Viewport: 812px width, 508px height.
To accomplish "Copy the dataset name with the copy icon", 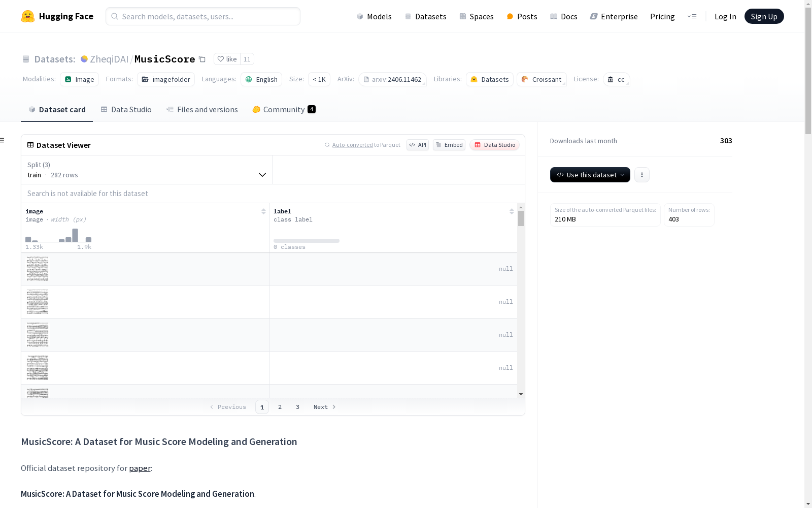I will (x=202, y=59).
